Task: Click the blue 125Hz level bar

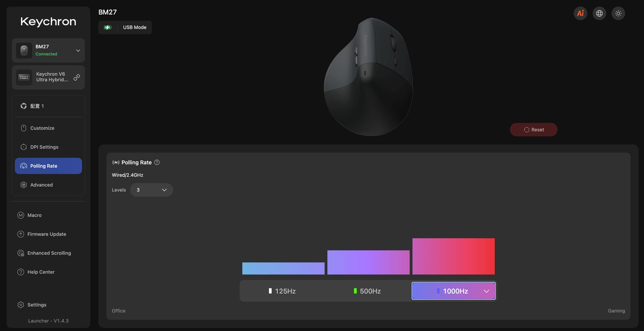Action: pos(283,269)
